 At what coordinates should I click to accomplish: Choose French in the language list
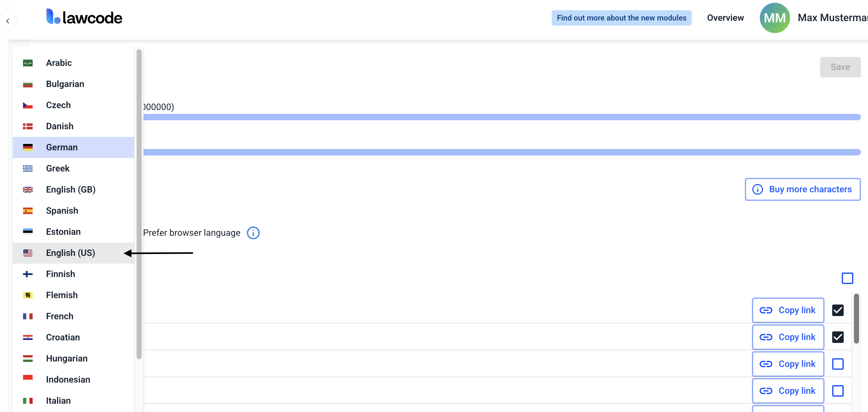59,316
